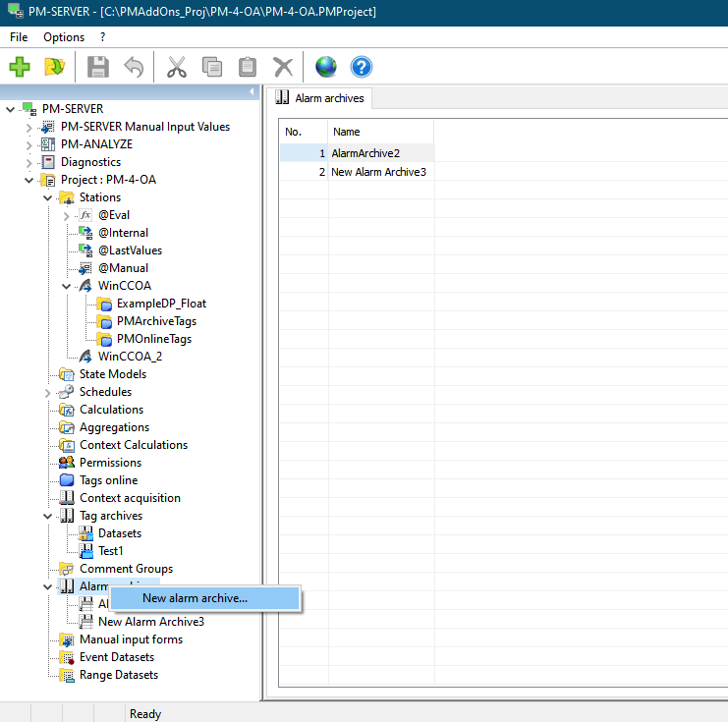Select Calculations in the project tree
Image resolution: width=728 pixels, height=722 pixels.
[111, 410]
